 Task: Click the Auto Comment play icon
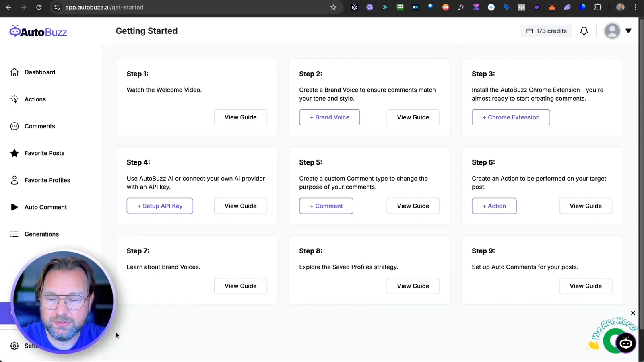pos(14,207)
